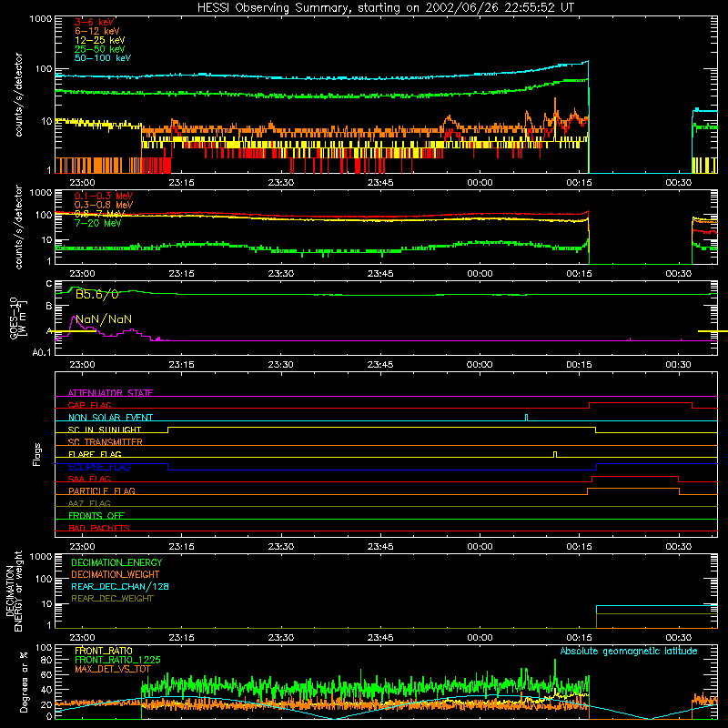
Task: Select the 25-50 keV legend label
Action: (x=99, y=49)
